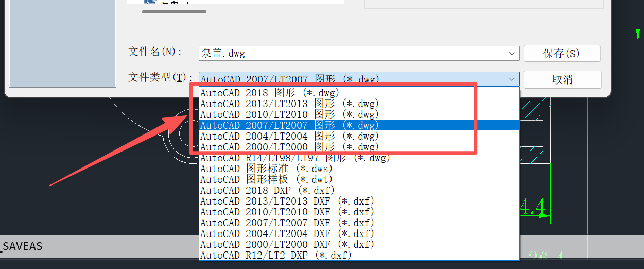Select AutoCAD 2004/LT2004 图形 (*.dwg)
Image resolution: width=644 pixels, height=269 pixels.
(359, 136)
